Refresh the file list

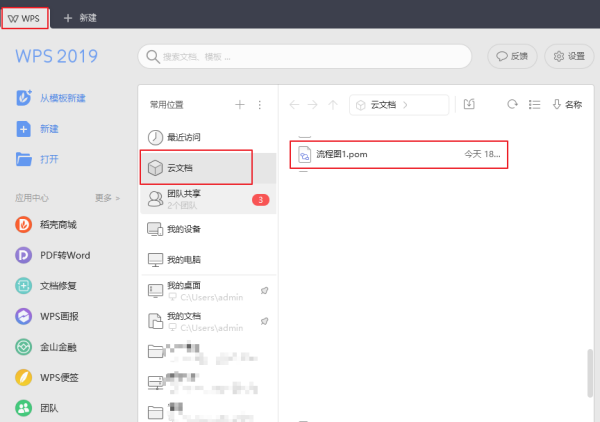(512, 104)
